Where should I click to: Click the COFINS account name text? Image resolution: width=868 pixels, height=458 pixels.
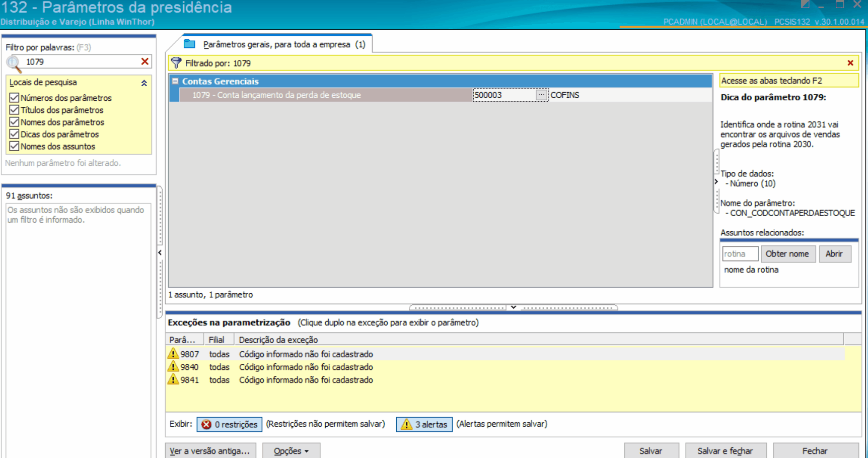564,95
